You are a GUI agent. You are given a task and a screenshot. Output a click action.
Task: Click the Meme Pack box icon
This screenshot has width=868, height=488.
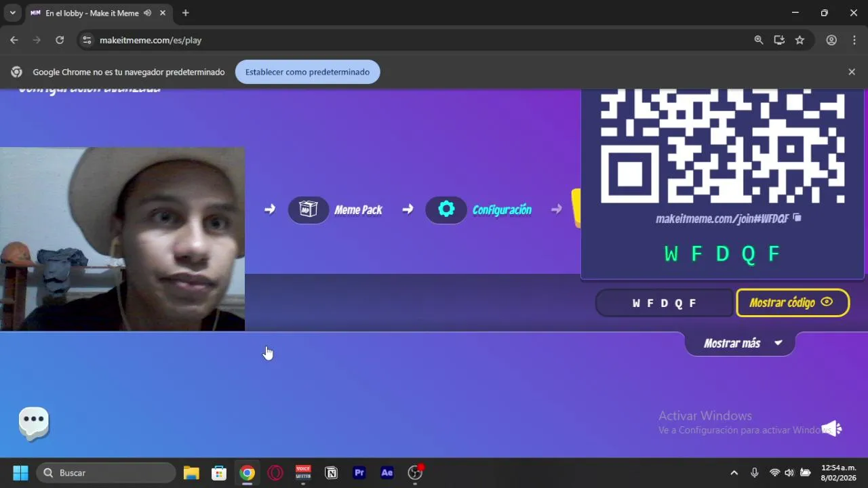click(309, 209)
